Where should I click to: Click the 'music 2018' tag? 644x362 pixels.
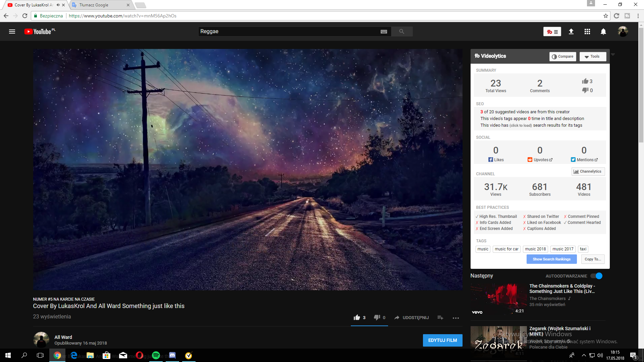pos(535,249)
